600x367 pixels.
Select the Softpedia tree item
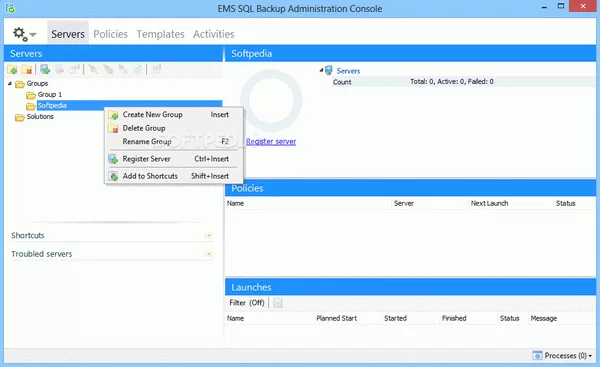tap(52, 105)
